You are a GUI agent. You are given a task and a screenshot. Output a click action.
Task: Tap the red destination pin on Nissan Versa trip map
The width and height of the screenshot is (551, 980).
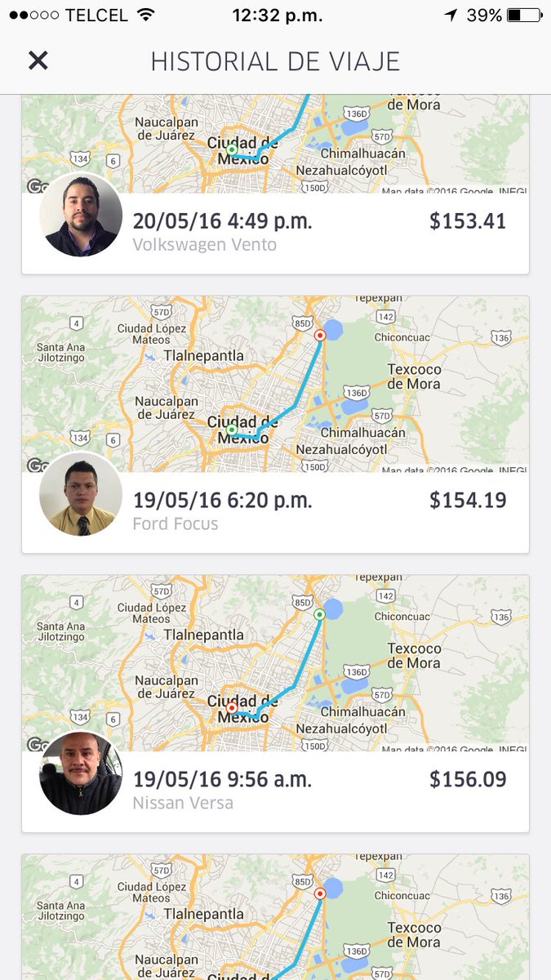pyautogui.click(x=232, y=709)
